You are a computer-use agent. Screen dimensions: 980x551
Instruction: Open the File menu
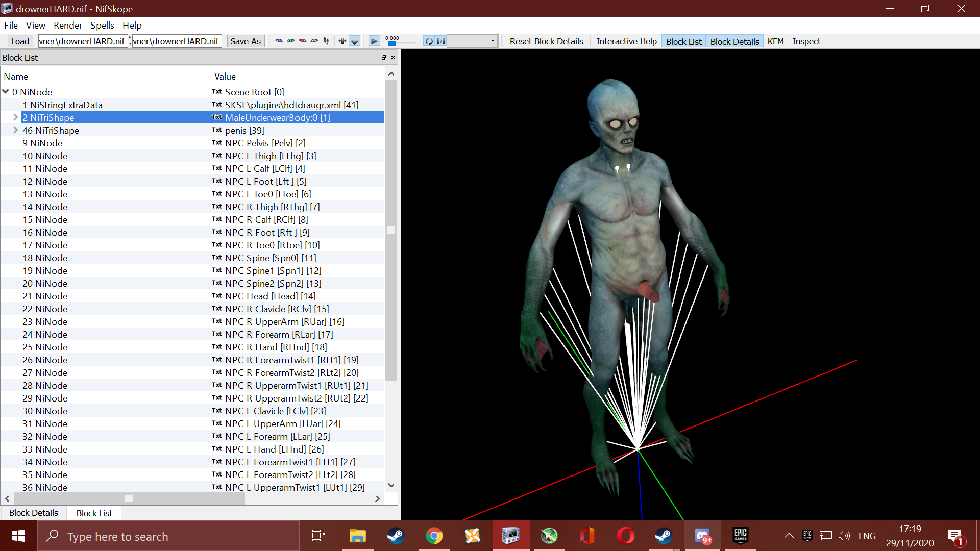pyautogui.click(x=11, y=25)
